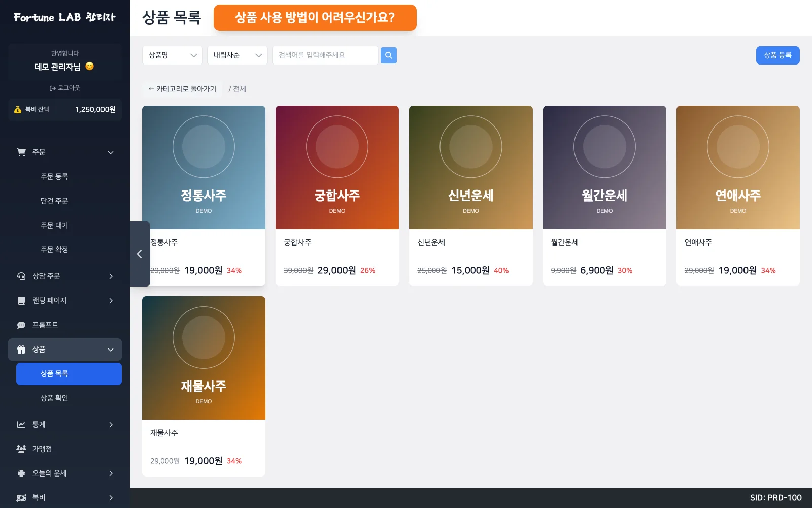
Task: Click the money icon for 복비 menu
Action: [x=21, y=498]
